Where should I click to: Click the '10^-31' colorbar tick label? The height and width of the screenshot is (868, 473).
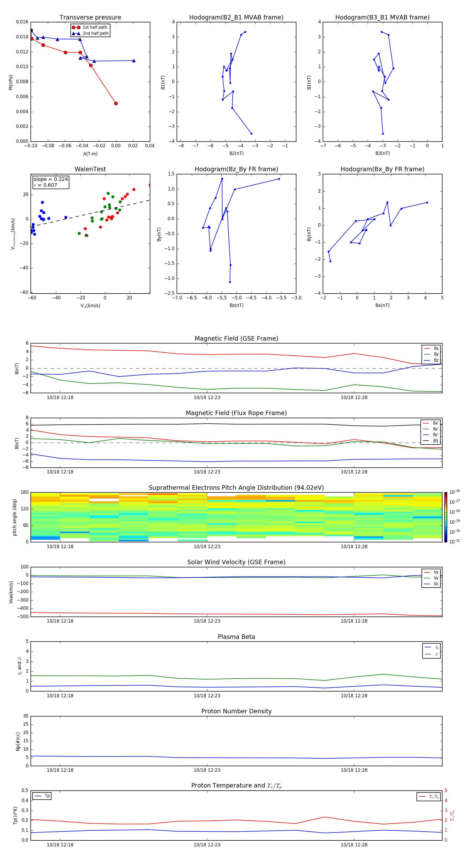pos(455,542)
